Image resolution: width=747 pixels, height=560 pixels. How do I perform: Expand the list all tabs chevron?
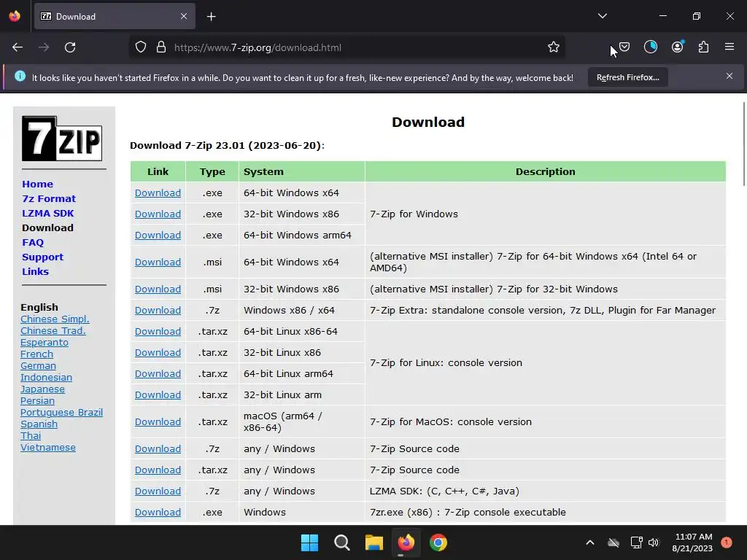[x=603, y=16]
